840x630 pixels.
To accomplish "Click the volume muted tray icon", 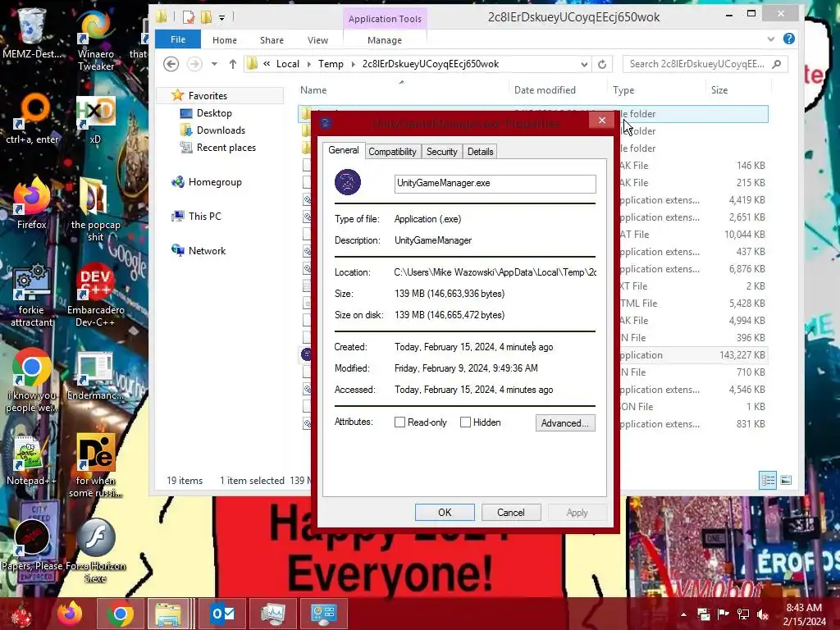I will click(763, 614).
